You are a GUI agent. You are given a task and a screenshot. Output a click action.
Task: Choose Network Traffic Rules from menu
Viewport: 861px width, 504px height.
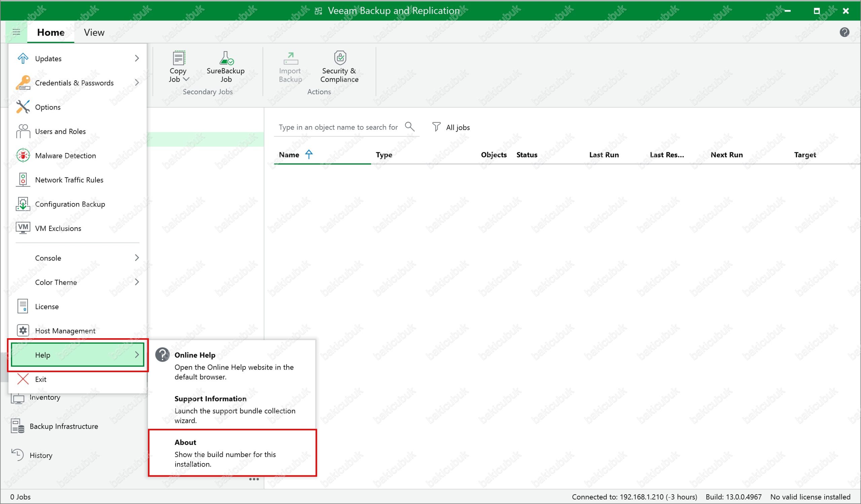(x=78, y=180)
